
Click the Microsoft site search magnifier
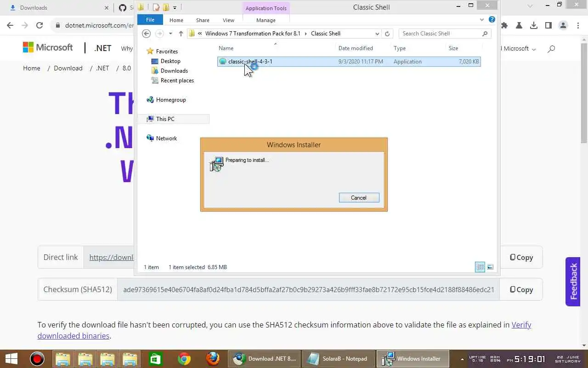552,49
